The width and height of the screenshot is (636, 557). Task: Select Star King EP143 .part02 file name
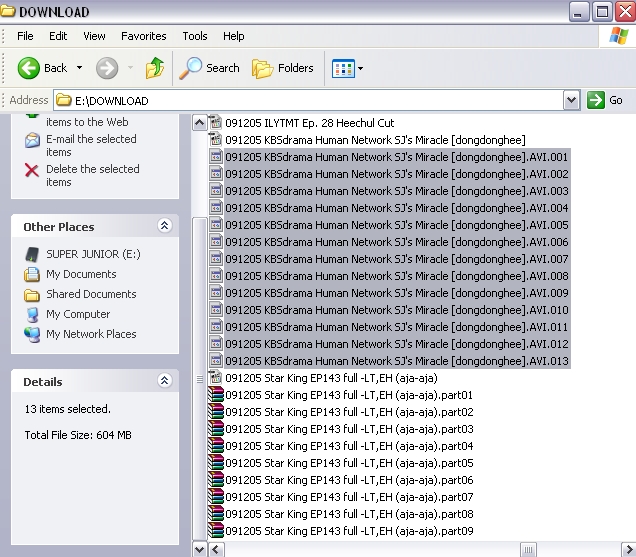(349, 412)
